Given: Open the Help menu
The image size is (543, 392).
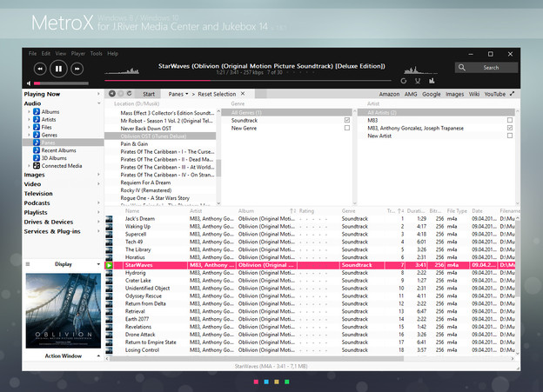Looking at the screenshot, I should pyautogui.click(x=112, y=53).
